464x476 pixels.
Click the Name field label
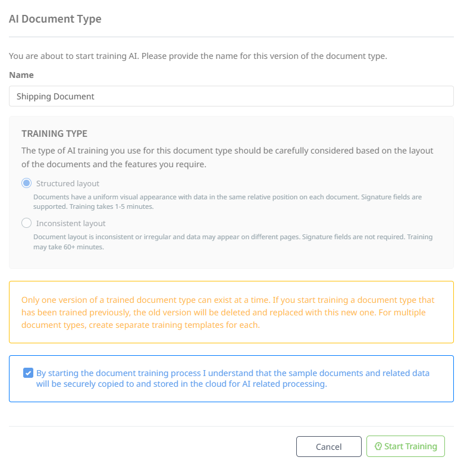coord(21,75)
